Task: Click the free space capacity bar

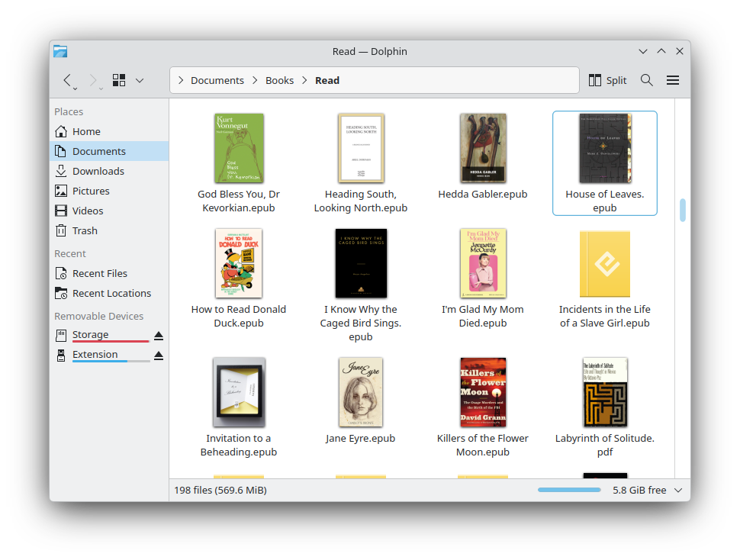Action: [x=569, y=490]
